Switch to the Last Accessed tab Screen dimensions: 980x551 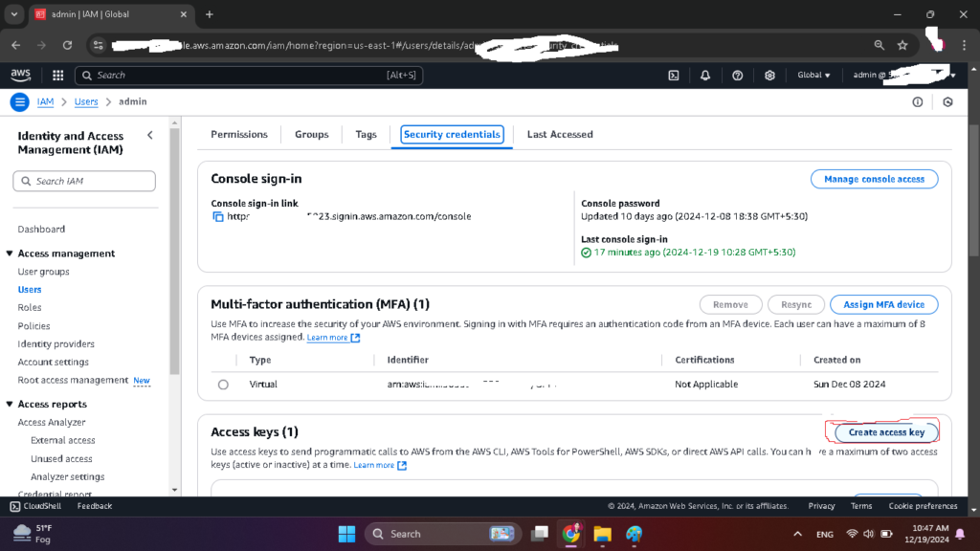pyautogui.click(x=560, y=134)
